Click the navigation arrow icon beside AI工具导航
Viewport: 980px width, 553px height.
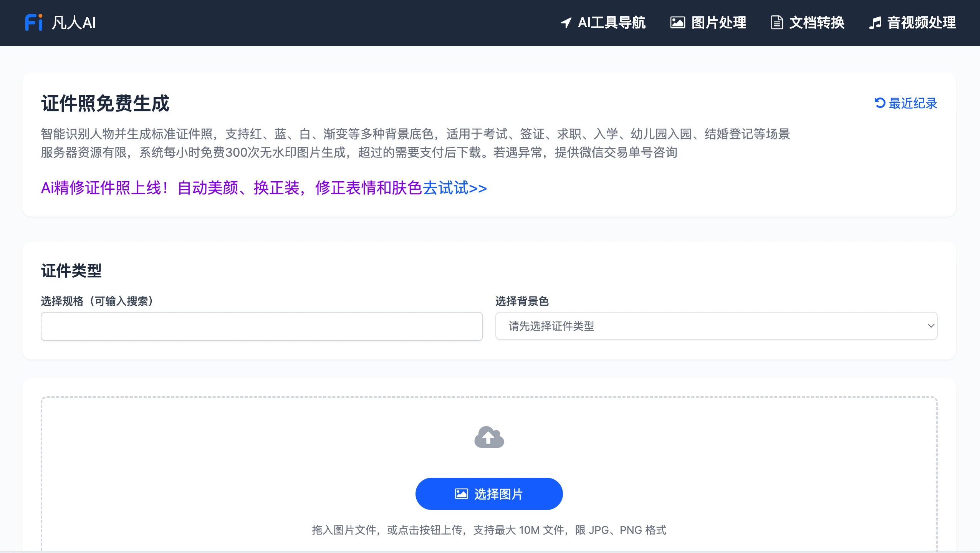tap(567, 23)
